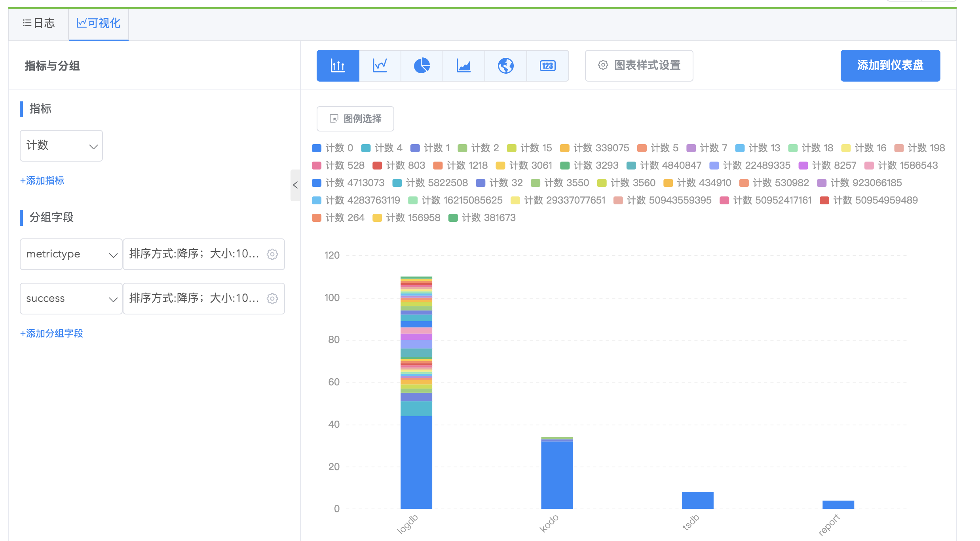Toggle legend item 计数 4840847
The width and height of the screenshot is (980, 541).
(x=664, y=166)
